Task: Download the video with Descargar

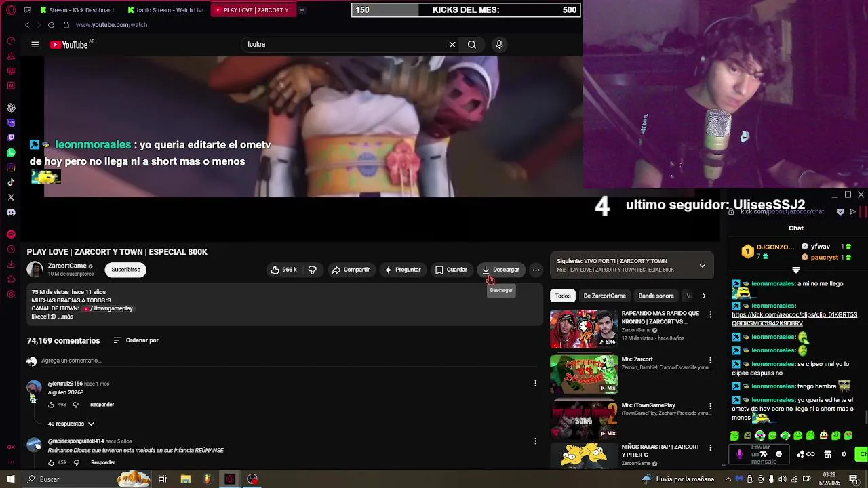Action: [x=500, y=270]
